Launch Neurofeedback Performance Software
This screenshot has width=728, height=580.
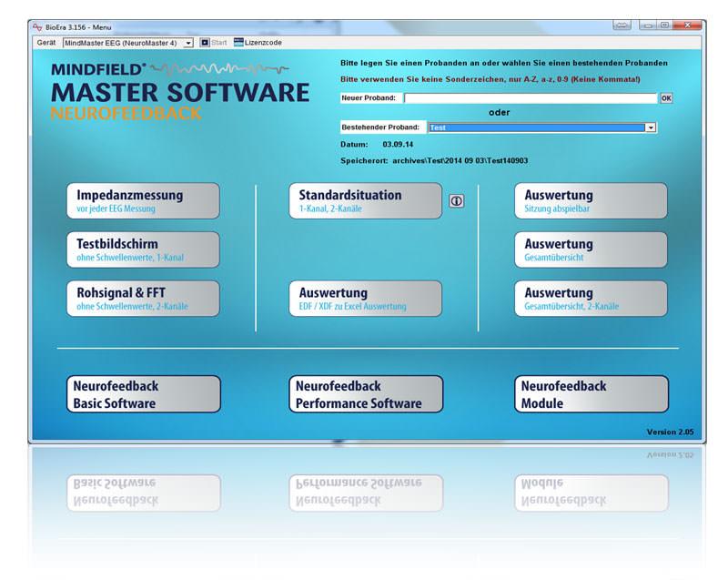pyautogui.click(x=366, y=393)
